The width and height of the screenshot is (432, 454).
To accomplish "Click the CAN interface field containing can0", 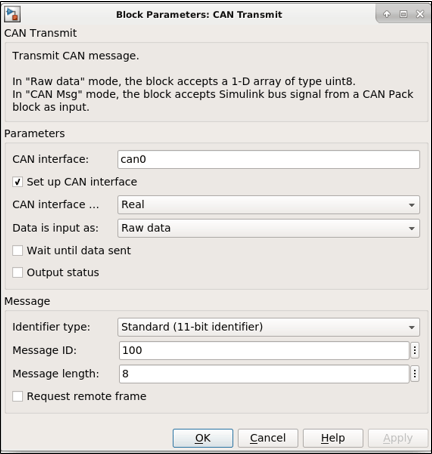I will click(268, 159).
